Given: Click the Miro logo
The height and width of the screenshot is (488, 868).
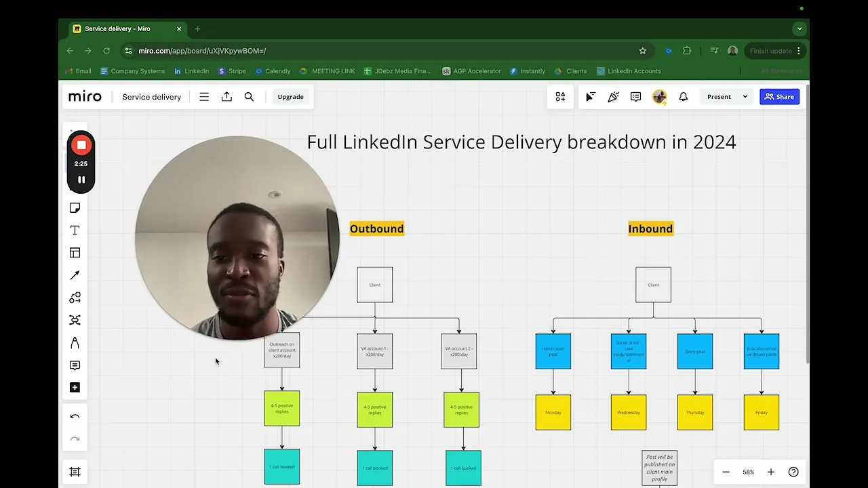Looking at the screenshot, I should click(85, 97).
